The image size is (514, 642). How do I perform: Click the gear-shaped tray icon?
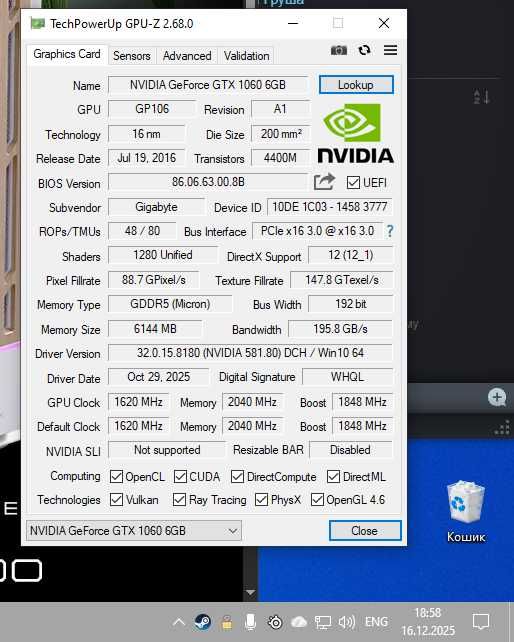tap(275, 623)
